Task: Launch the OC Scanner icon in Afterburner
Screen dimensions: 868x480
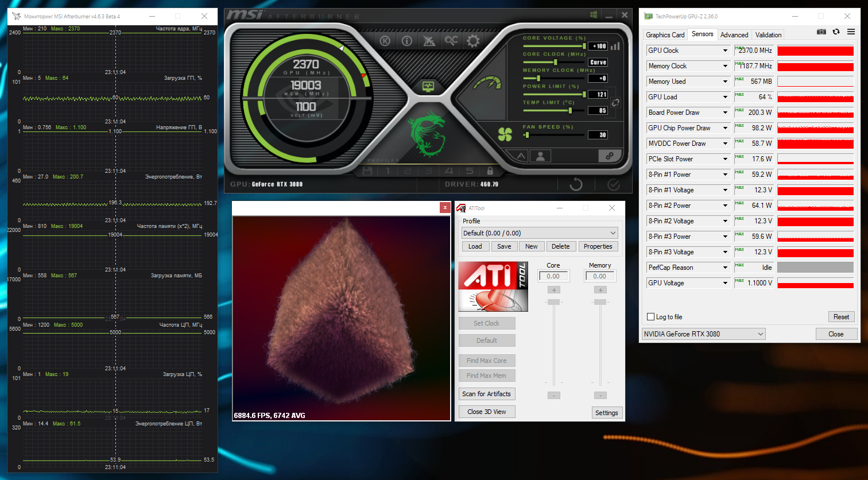Action: [451, 41]
